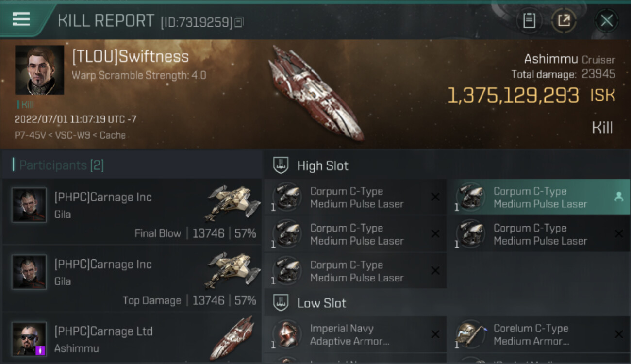Click the clipboard report icon
Image resolution: width=631 pixels, height=364 pixels.
click(x=529, y=20)
